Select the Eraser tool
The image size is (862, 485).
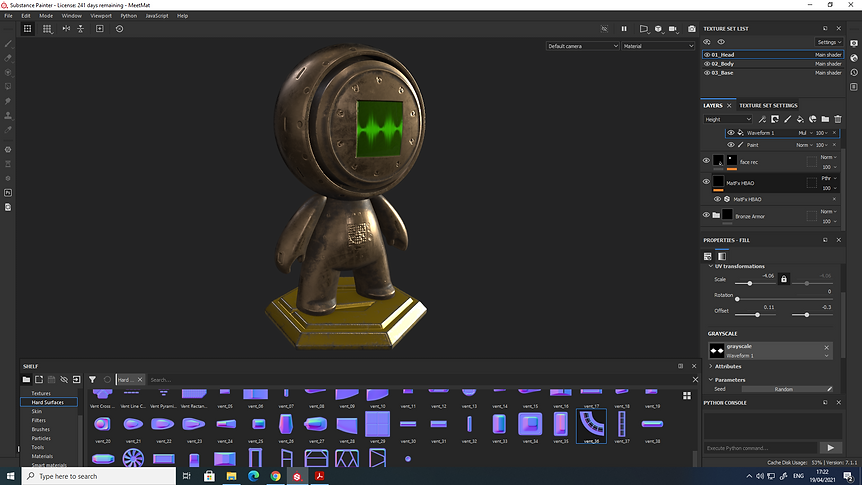click(8, 58)
